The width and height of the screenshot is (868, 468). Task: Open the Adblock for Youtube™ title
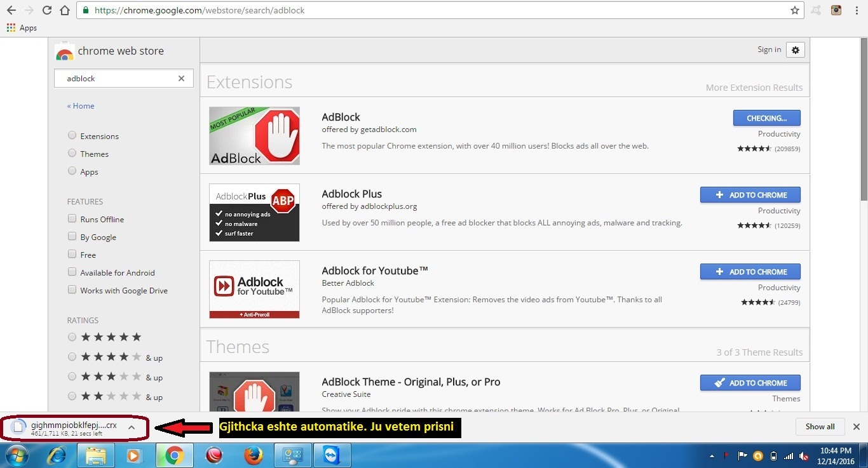coord(375,271)
